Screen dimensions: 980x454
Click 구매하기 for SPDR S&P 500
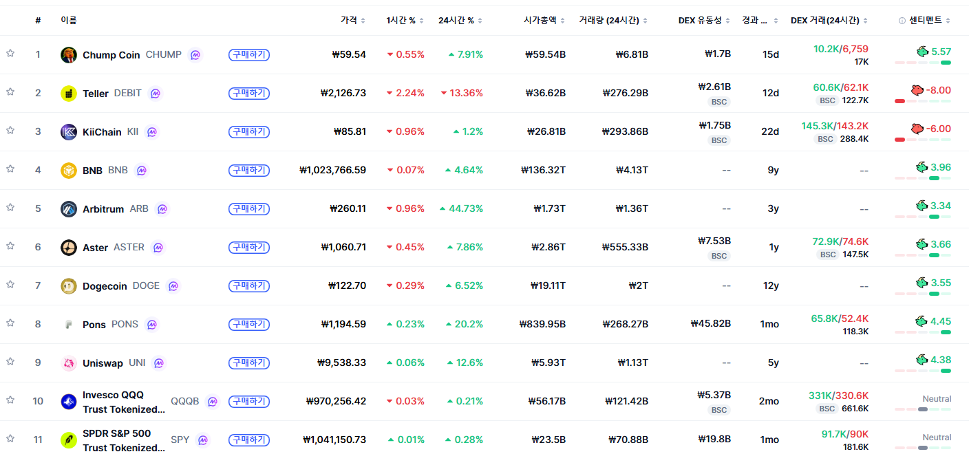249,440
